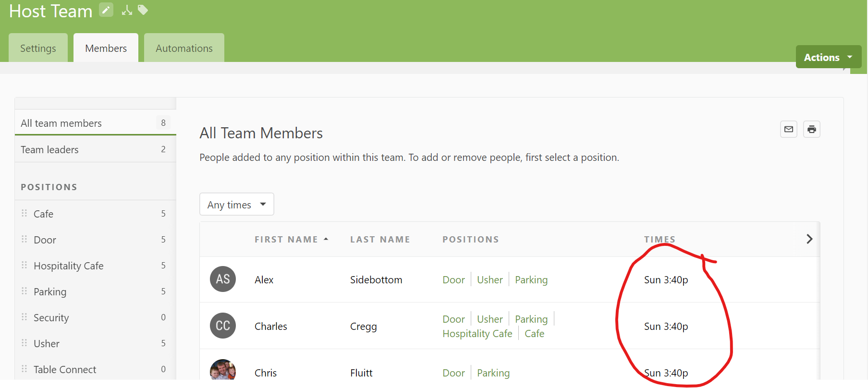This screenshot has height=388, width=868.
Task: Open the Automations tab
Action: click(x=184, y=48)
